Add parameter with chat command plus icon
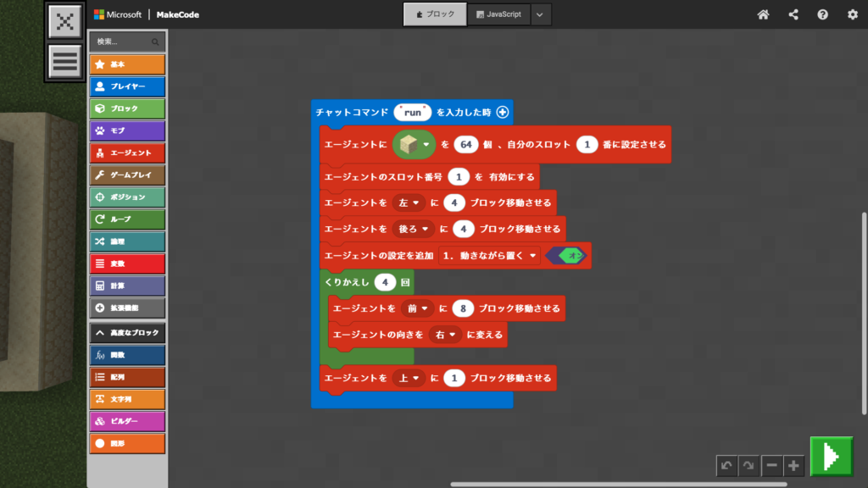The width and height of the screenshot is (868, 488). coord(502,112)
